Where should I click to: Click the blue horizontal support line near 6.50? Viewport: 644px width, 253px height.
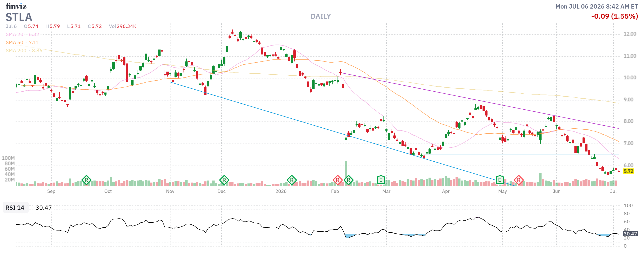tap(522, 154)
